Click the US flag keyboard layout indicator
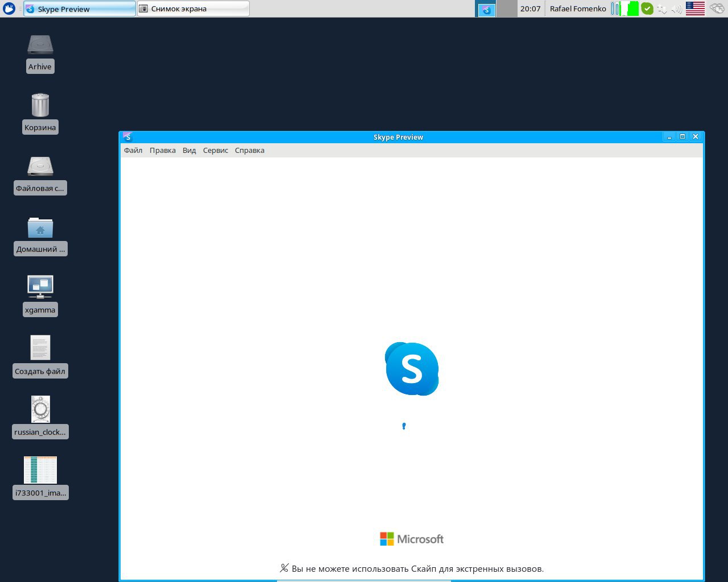Viewport: 728px width, 582px height. pyautogui.click(x=695, y=9)
